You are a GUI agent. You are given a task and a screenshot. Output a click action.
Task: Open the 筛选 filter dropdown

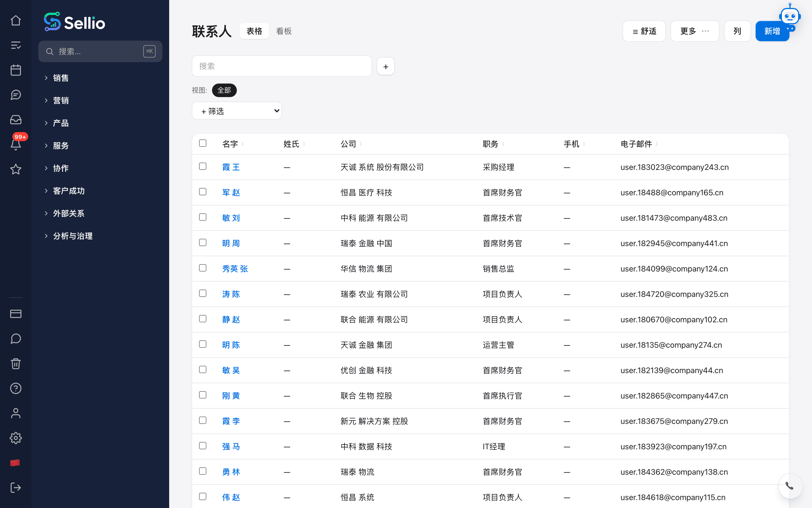(237, 111)
